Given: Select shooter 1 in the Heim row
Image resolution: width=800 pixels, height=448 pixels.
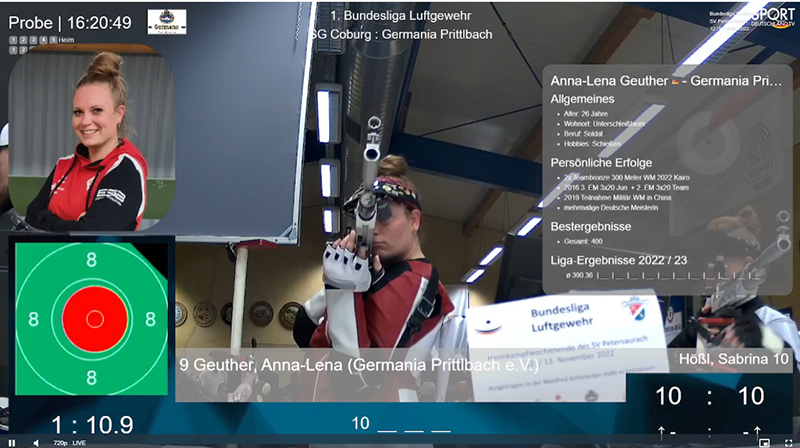Looking at the screenshot, I should (13, 40).
